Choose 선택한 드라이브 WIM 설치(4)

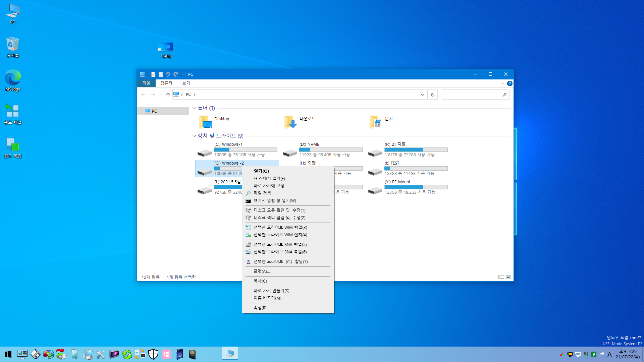288,235
